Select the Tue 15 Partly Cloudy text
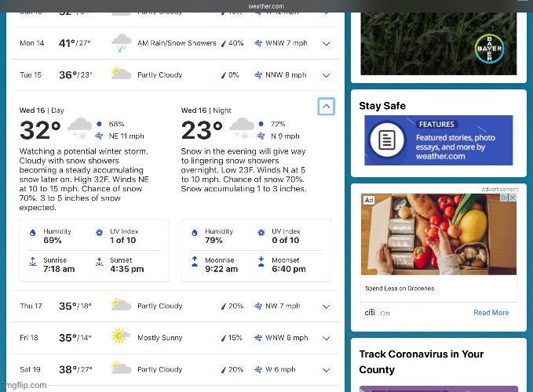Image resolution: width=533 pixels, height=392 pixels. coord(160,75)
